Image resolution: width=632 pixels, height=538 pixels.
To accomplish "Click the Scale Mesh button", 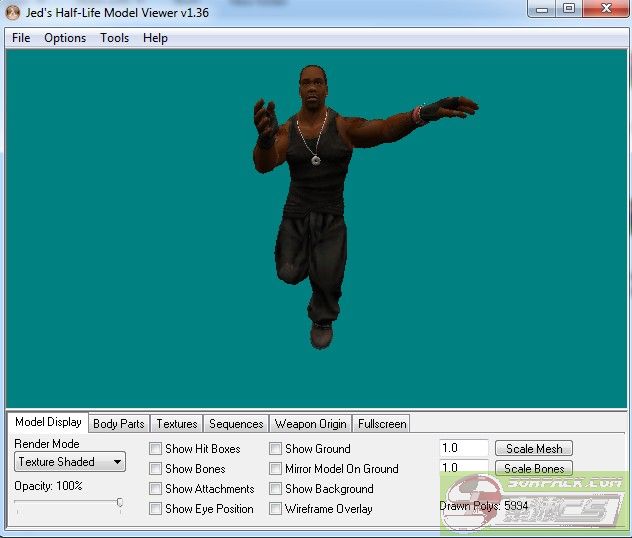I will (x=534, y=448).
